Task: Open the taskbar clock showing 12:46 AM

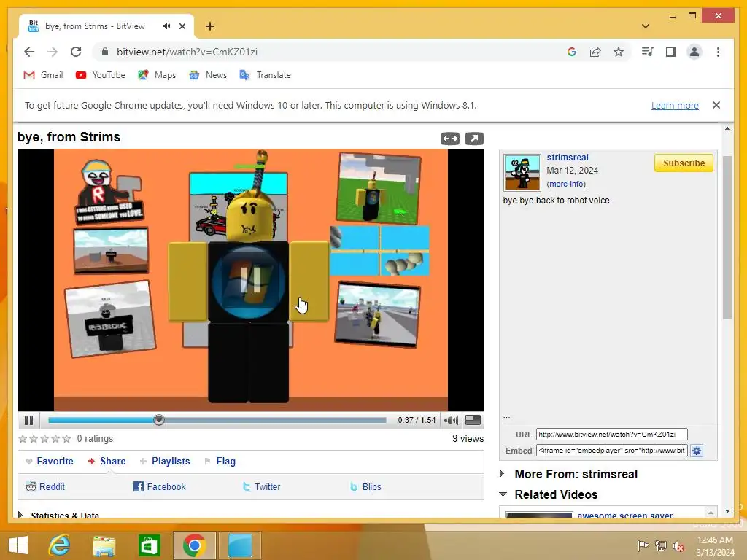Action: pyautogui.click(x=715, y=546)
